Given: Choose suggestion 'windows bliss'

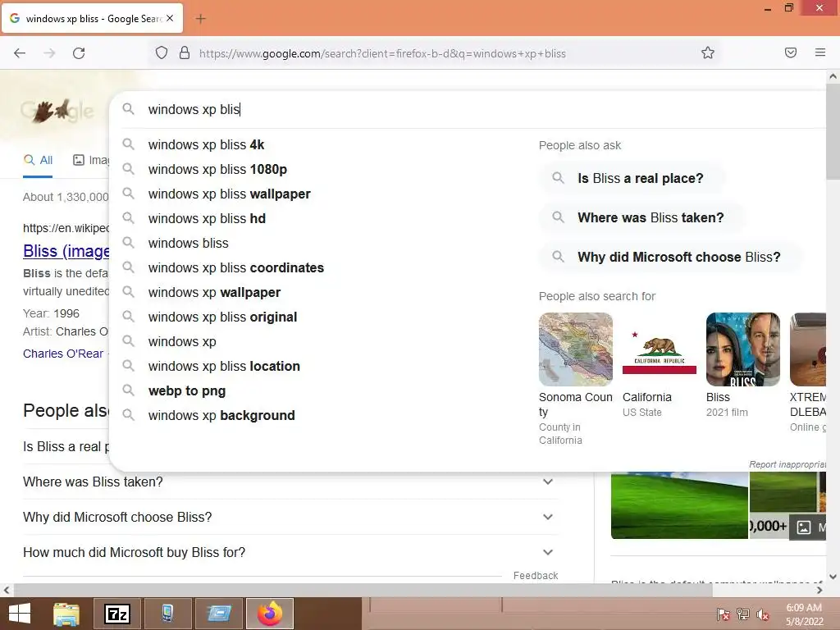Looking at the screenshot, I should pyautogui.click(x=188, y=243).
